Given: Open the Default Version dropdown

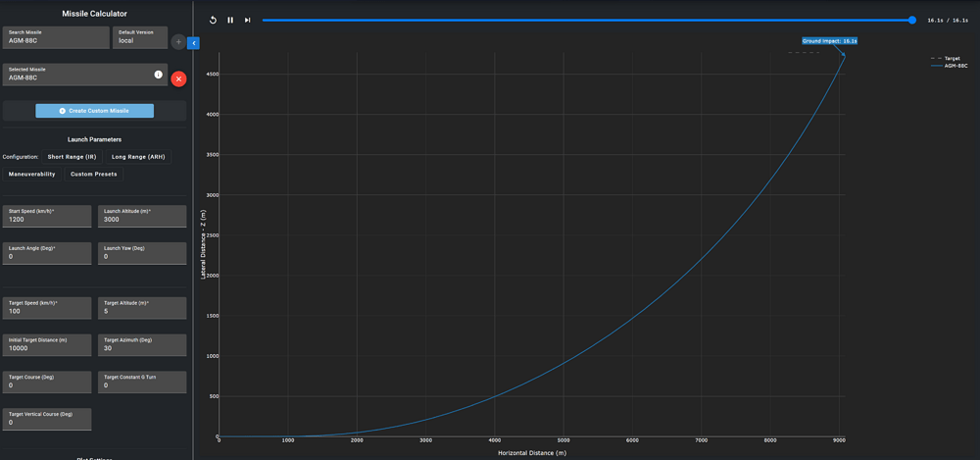Looking at the screenshot, I should [140, 37].
